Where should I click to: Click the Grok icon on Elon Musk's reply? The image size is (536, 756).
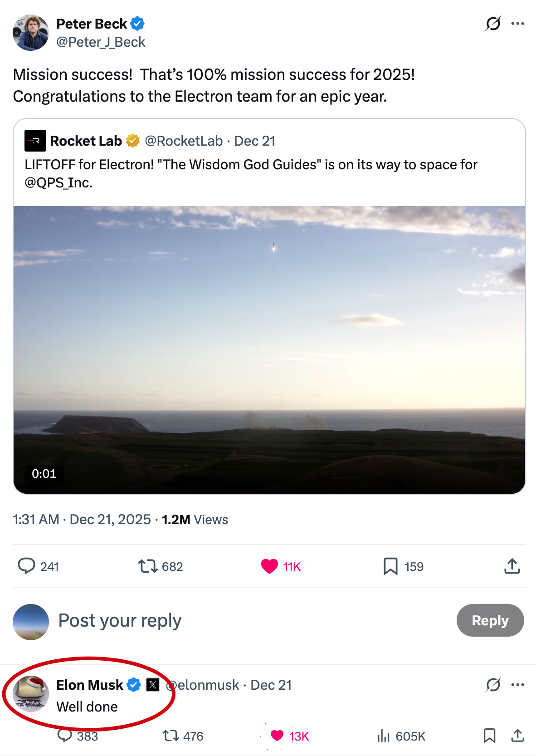click(x=493, y=685)
